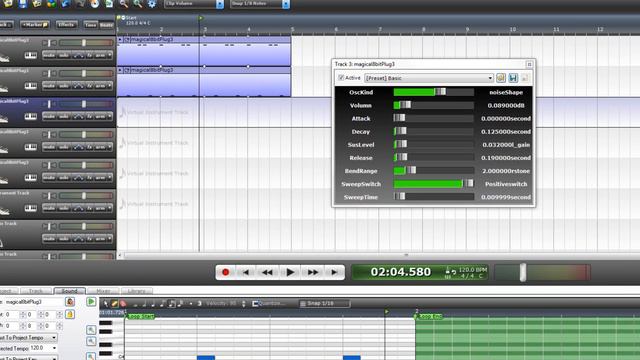
Task: Switch to the Track tab
Action: 36,291
